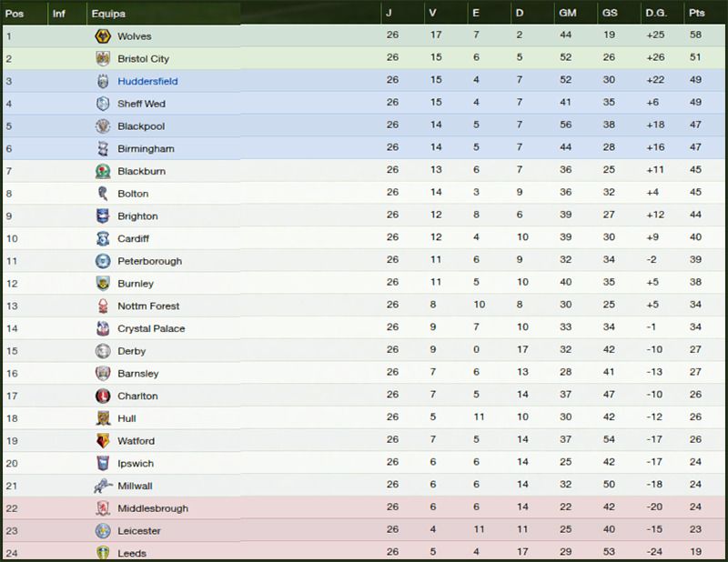Sort by the GM goals column header

click(x=565, y=14)
